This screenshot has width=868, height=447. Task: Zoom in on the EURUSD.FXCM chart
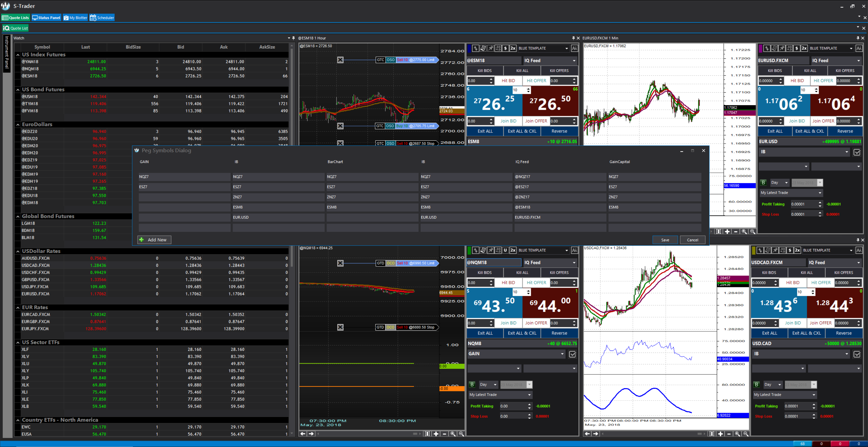coord(744,232)
